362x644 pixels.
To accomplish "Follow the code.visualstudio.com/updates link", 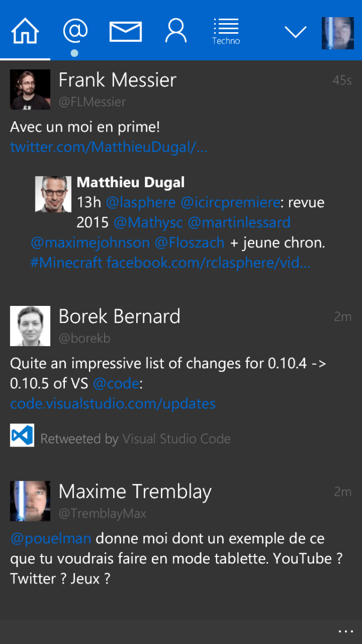I will click(x=113, y=404).
